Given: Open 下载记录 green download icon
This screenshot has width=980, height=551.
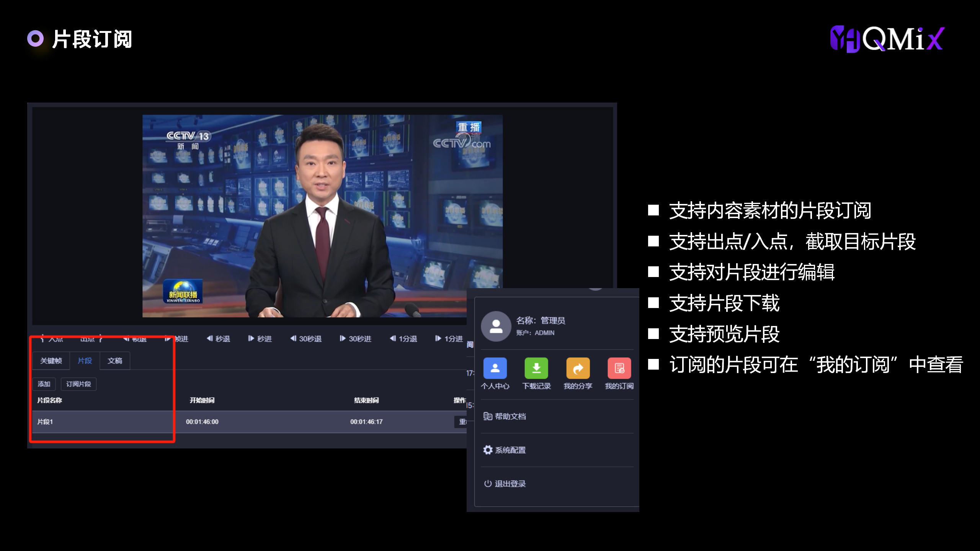Looking at the screenshot, I should [x=536, y=368].
